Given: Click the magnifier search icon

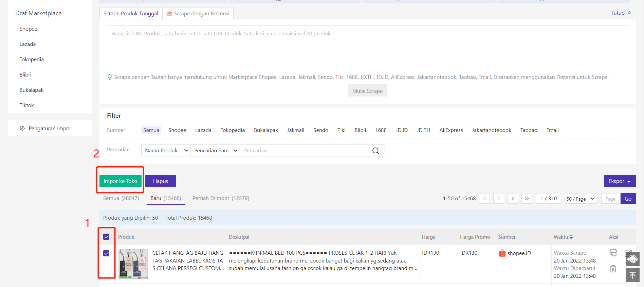Looking at the screenshot, I should click(x=375, y=151).
